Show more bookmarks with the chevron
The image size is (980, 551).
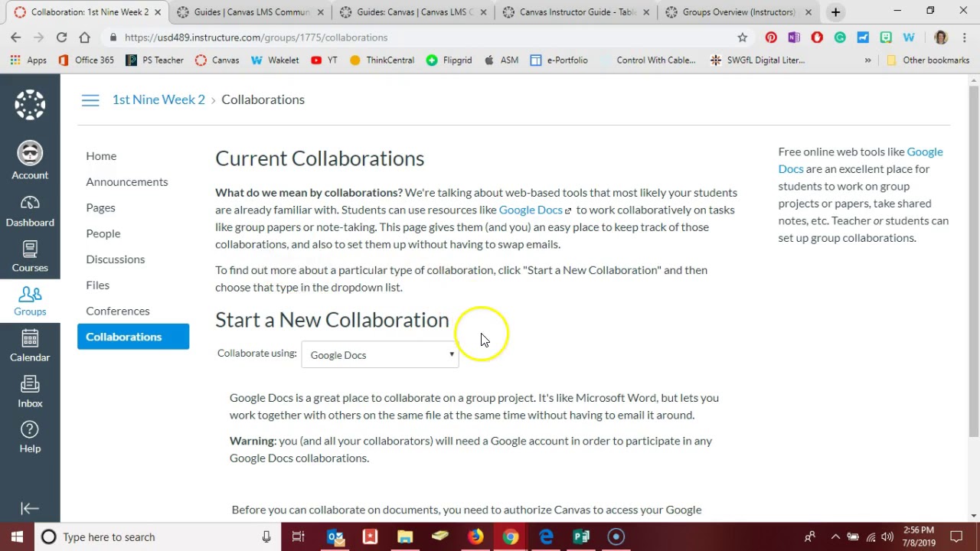867,60
